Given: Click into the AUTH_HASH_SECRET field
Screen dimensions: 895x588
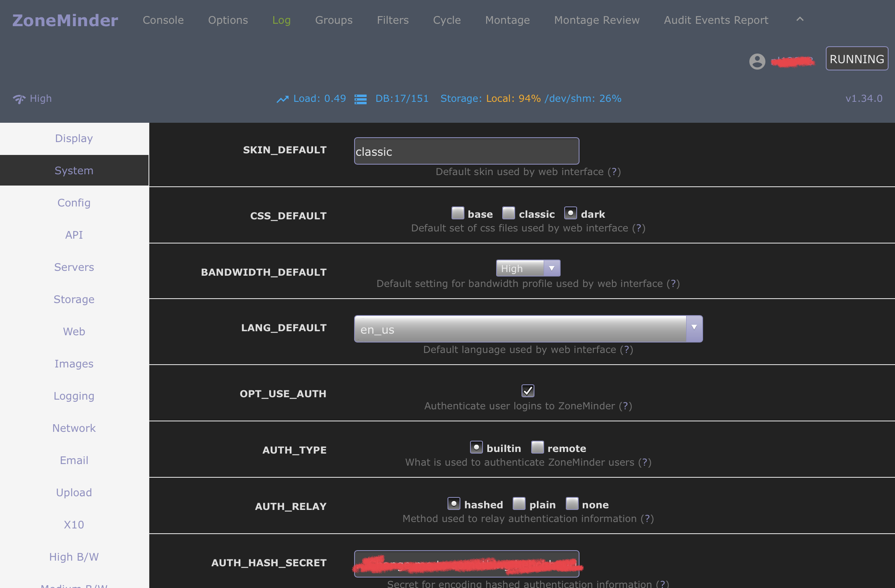Looking at the screenshot, I should click(x=466, y=563).
